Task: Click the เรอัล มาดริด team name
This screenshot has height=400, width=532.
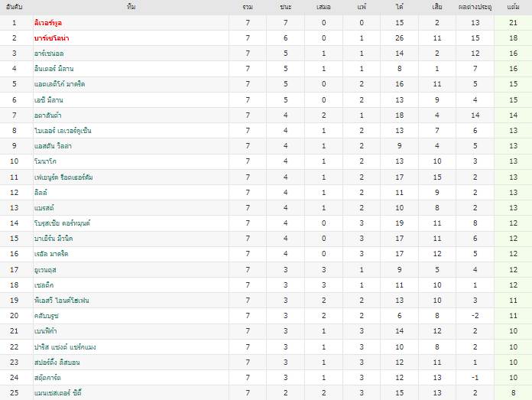Action: click(x=51, y=253)
